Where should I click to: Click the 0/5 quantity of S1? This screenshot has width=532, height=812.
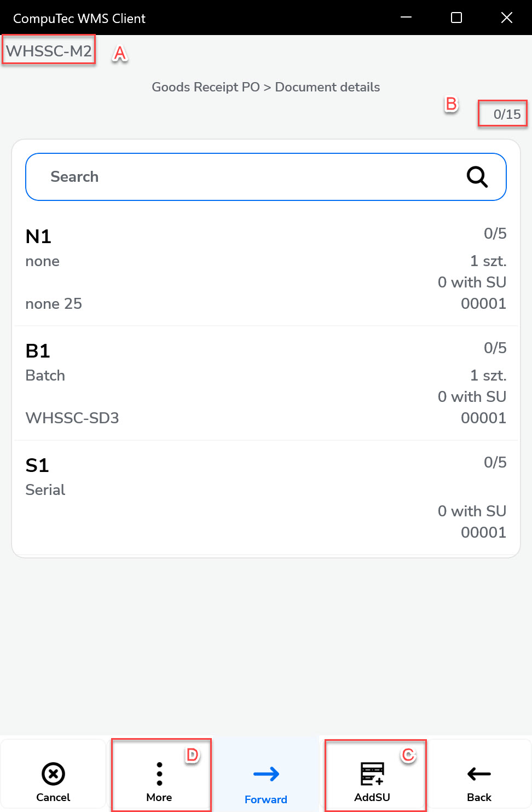495,463
